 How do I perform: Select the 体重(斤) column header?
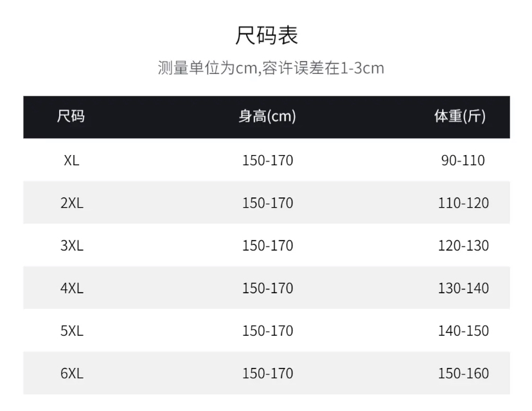click(460, 116)
